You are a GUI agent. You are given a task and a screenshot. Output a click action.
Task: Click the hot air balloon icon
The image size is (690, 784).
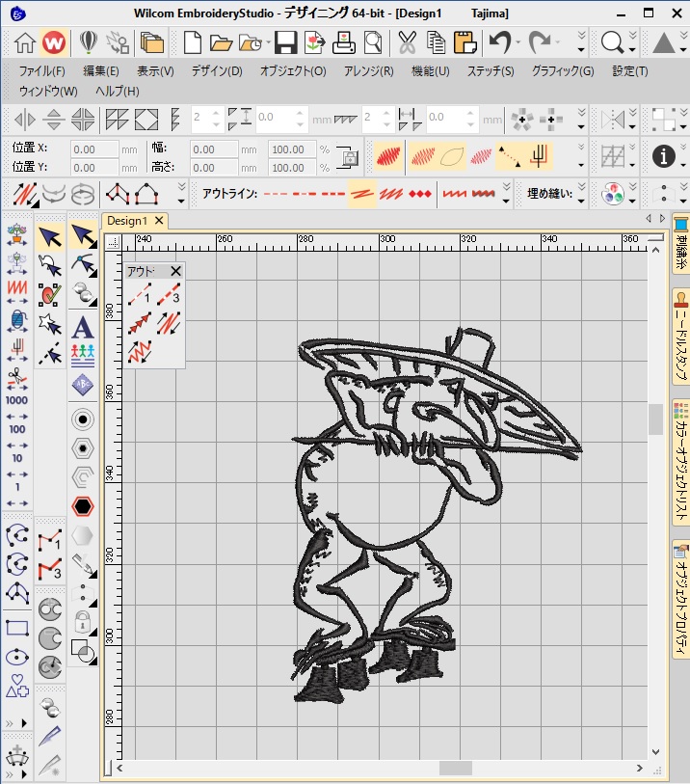(89, 43)
